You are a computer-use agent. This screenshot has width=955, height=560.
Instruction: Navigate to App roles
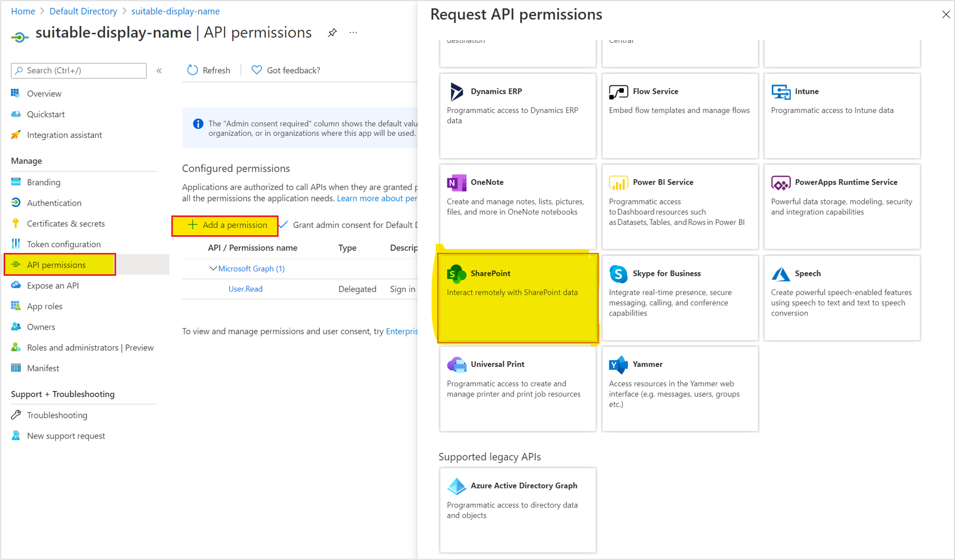45,306
